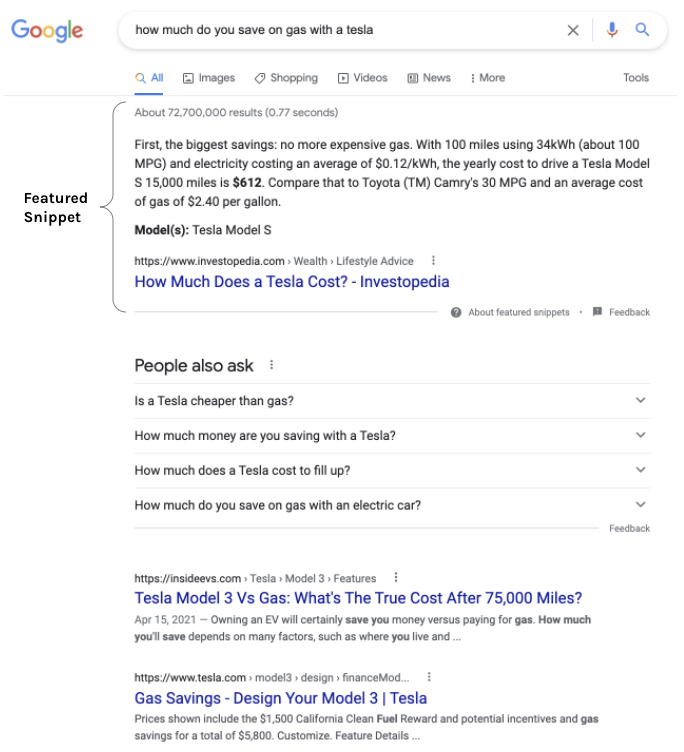The width and height of the screenshot is (684, 752).
Task: Expand "How much do you save on gas with an electric car?"
Action: [392, 505]
